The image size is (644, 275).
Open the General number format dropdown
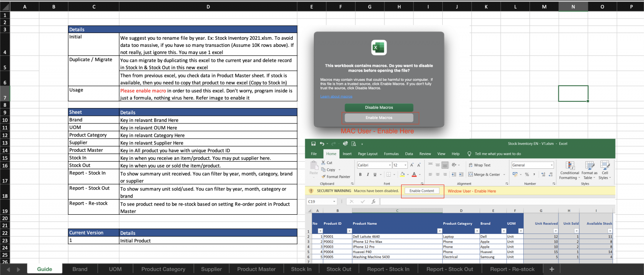click(551, 165)
